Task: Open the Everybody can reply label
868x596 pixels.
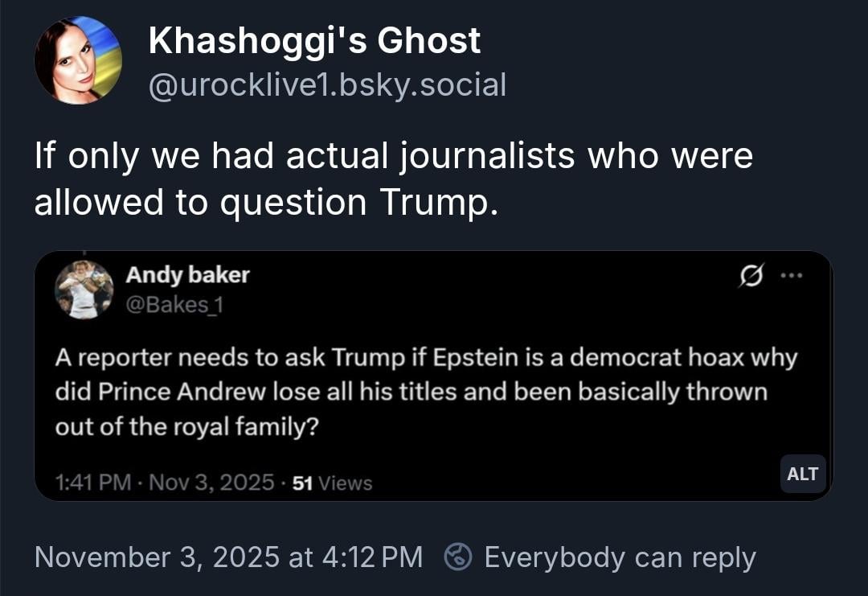Action: tap(620, 557)
